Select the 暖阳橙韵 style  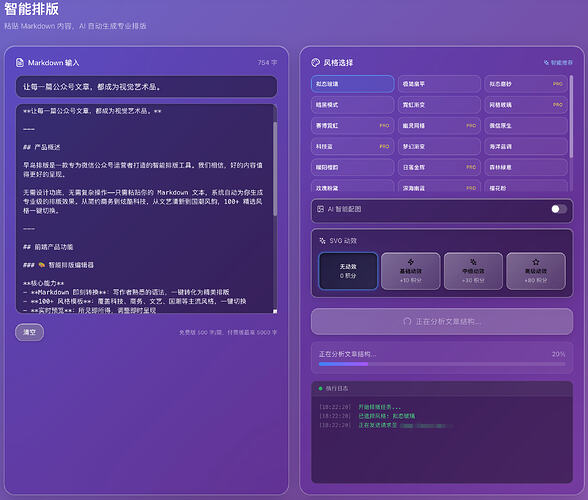click(352, 167)
